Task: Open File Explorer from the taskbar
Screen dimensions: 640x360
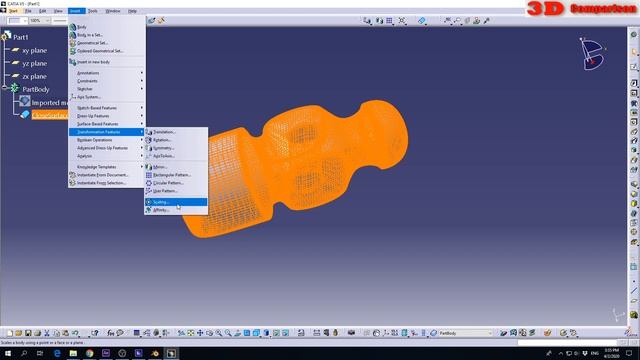Action: tap(73, 353)
